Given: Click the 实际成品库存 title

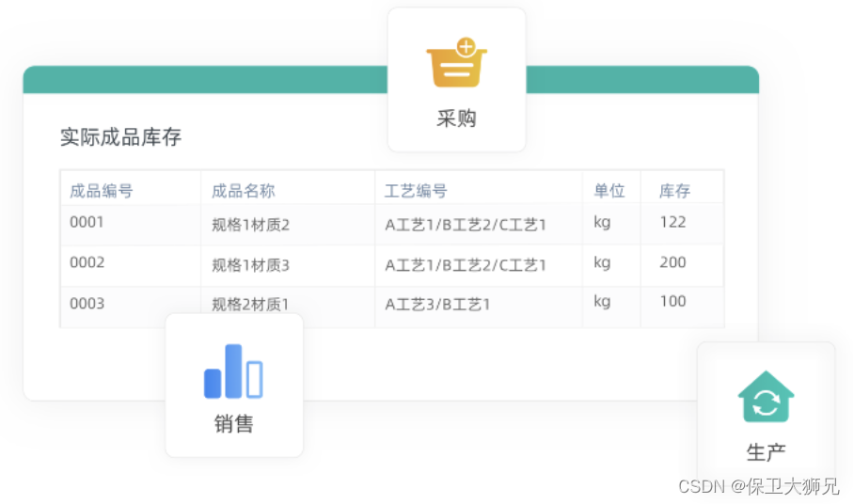Looking at the screenshot, I should click(120, 137).
